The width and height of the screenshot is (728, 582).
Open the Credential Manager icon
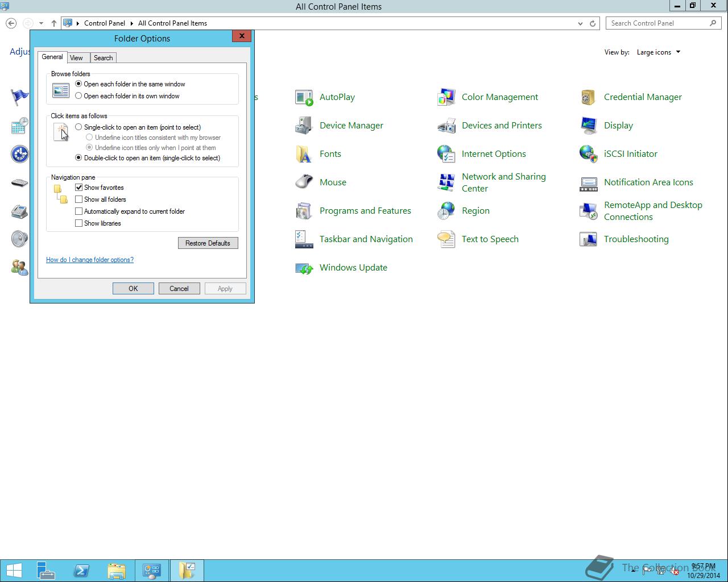589,97
